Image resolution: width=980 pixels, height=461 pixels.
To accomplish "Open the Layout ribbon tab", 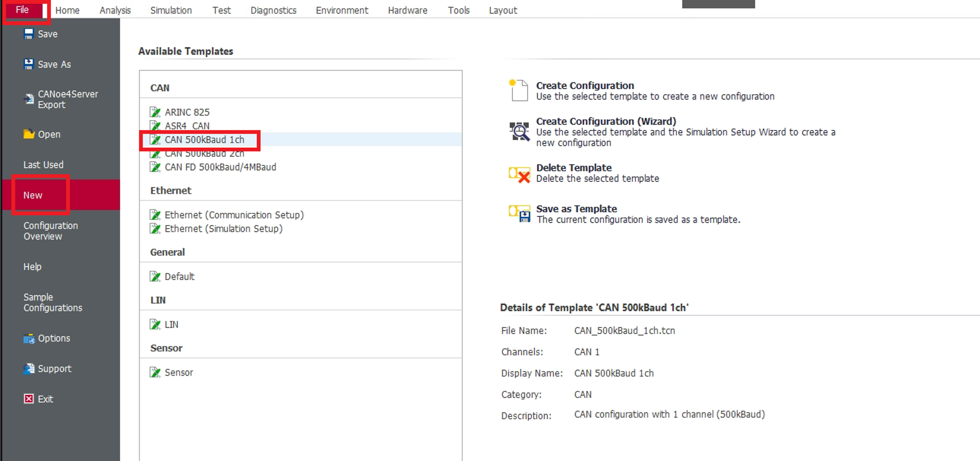I will [x=503, y=10].
